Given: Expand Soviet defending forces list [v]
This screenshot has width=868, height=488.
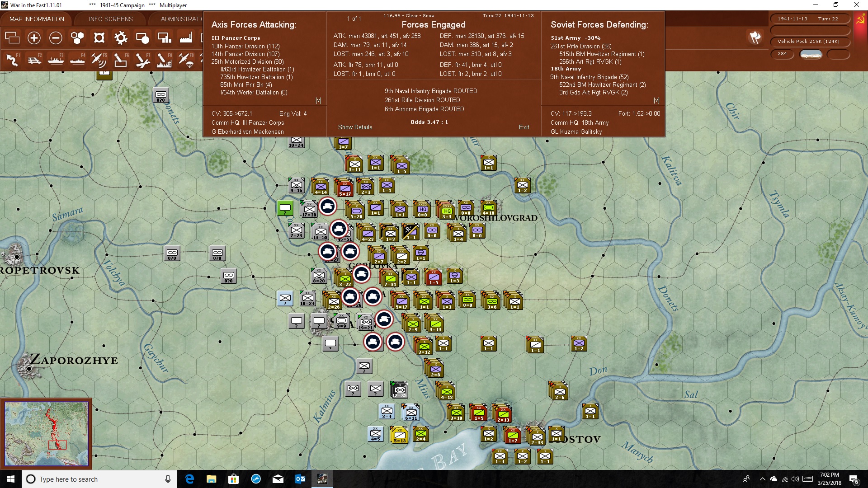Looking at the screenshot, I should (656, 100).
